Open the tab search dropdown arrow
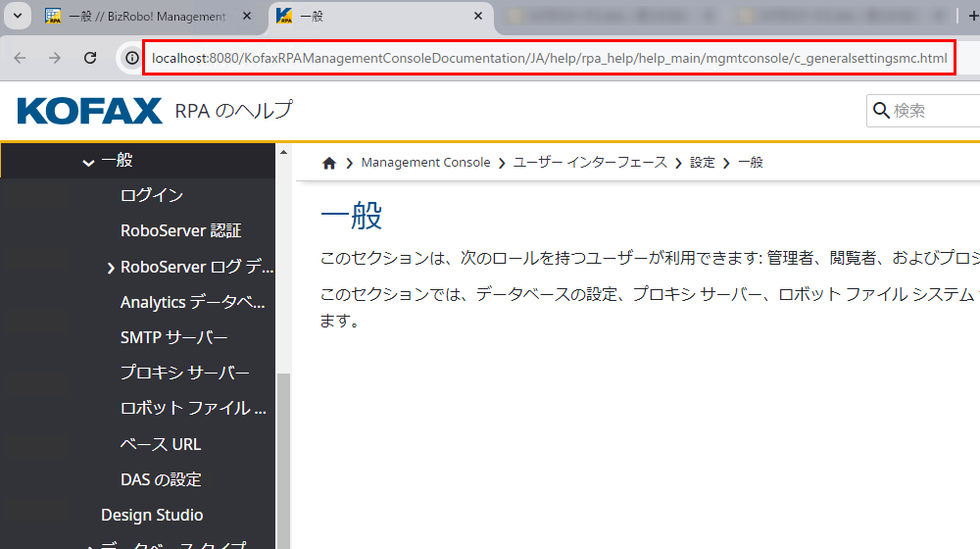Screen dimensions: 980x549 (x=18, y=16)
